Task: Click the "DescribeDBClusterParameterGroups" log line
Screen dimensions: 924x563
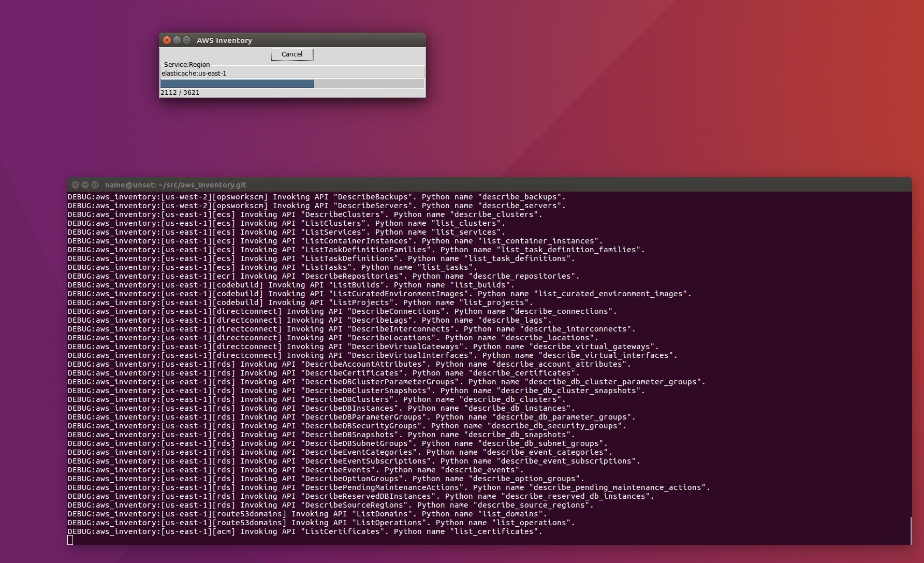Action: [387, 382]
